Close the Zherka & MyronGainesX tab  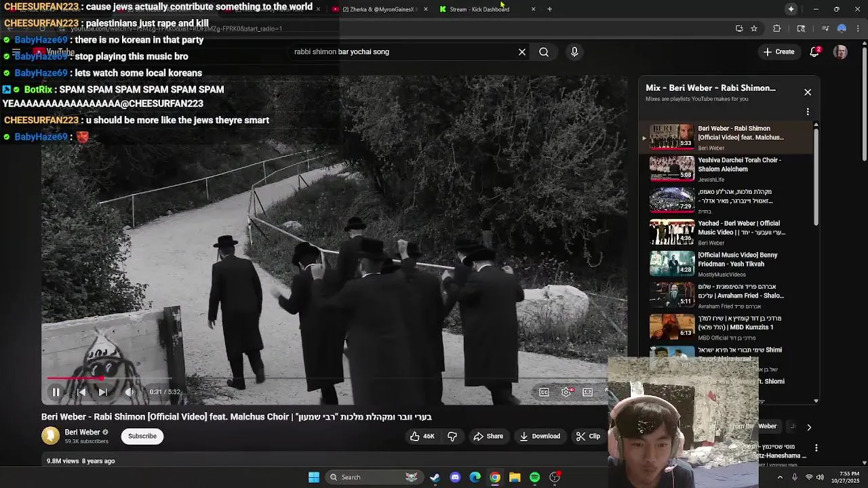[426, 9]
